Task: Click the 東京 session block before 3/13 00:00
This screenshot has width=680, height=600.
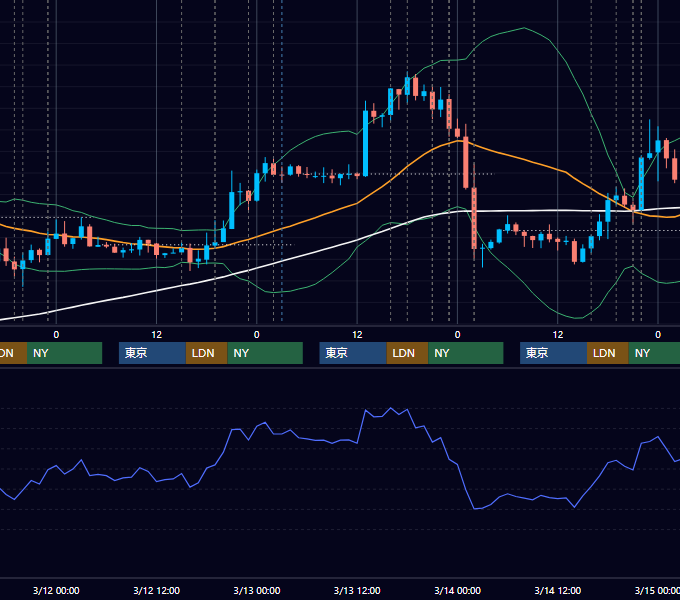Action: [152, 353]
